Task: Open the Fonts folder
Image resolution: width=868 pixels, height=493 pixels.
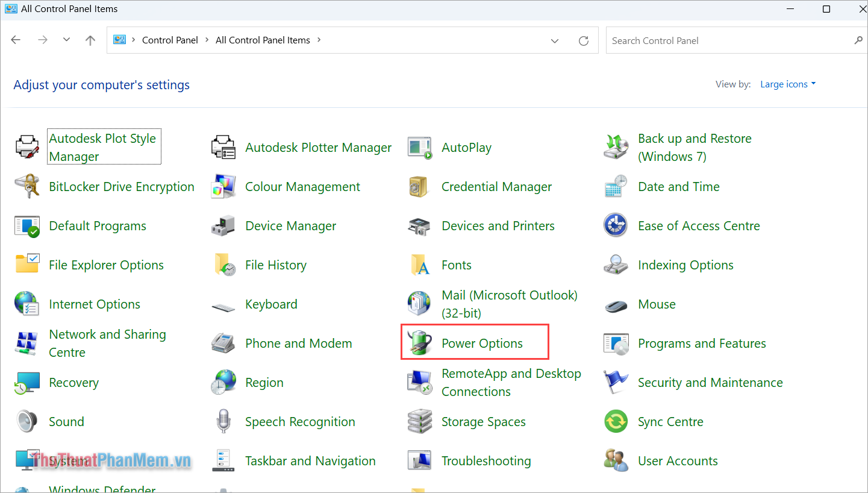Action: click(x=456, y=265)
